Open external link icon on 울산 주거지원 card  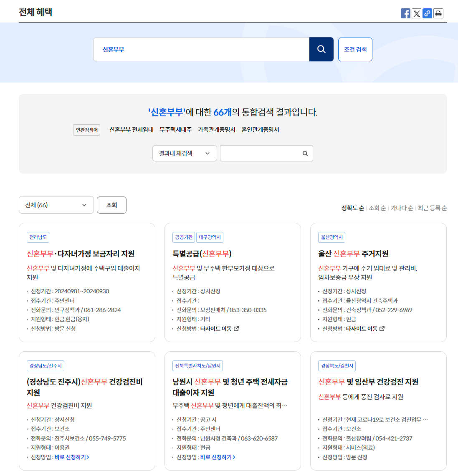click(382, 328)
